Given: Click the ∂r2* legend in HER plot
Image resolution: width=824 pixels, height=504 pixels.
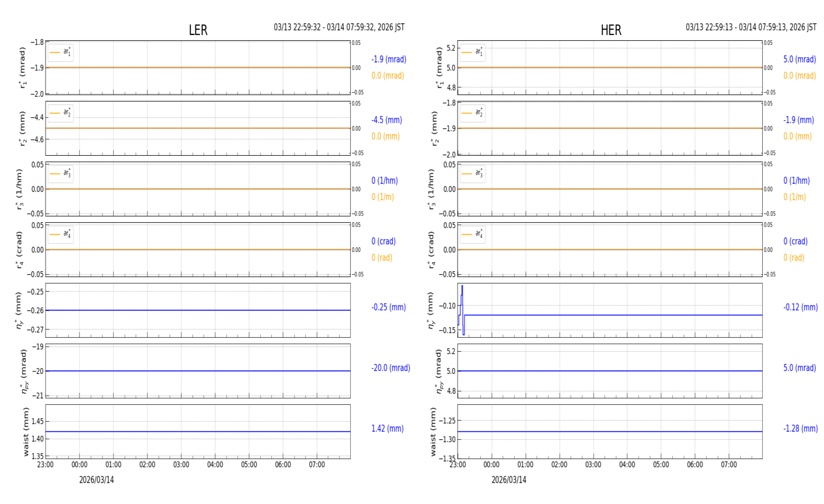Looking at the screenshot, I should tap(472, 113).
